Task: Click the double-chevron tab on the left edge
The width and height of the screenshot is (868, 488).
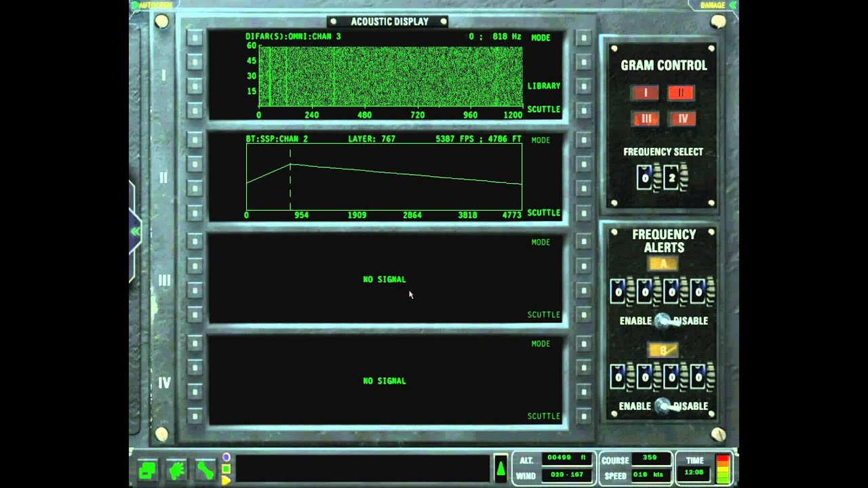Action: coord(135,231)
